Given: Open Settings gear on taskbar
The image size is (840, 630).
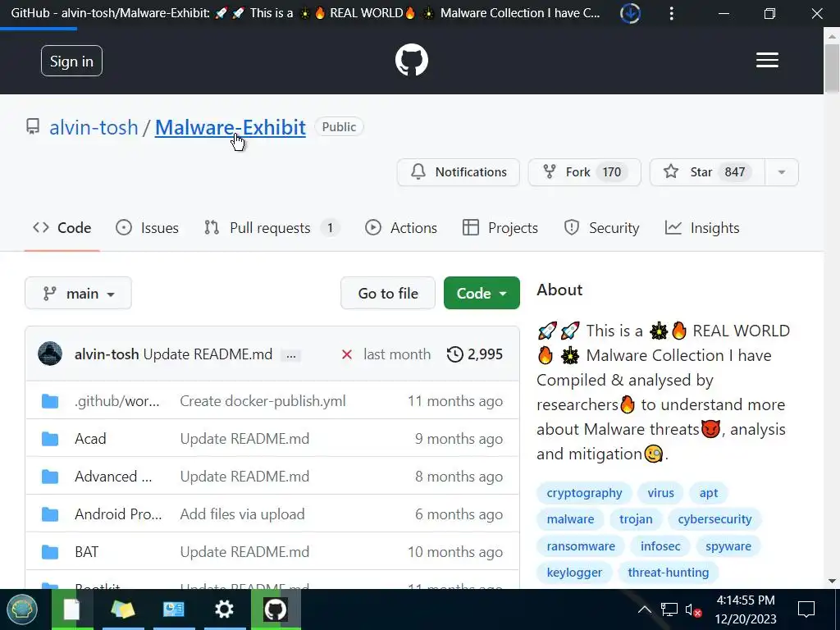Looking at the screenshot, I should click(224, 609).
